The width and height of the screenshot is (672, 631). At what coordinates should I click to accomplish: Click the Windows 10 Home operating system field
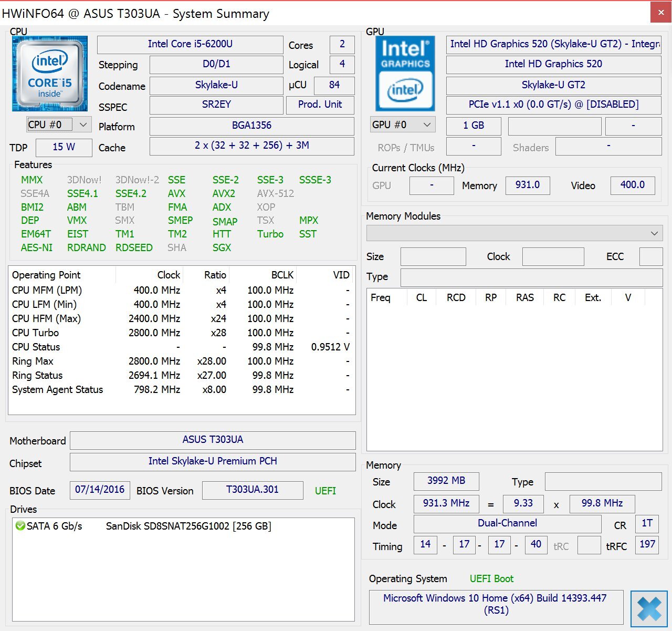coord(495,604)
